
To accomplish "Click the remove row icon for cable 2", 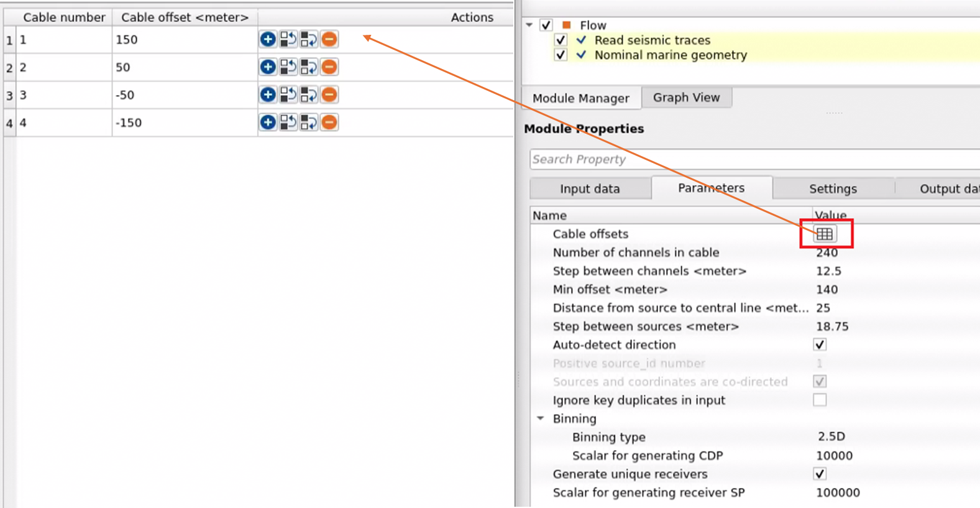I will pyautogui.click(x=329, y=67).
